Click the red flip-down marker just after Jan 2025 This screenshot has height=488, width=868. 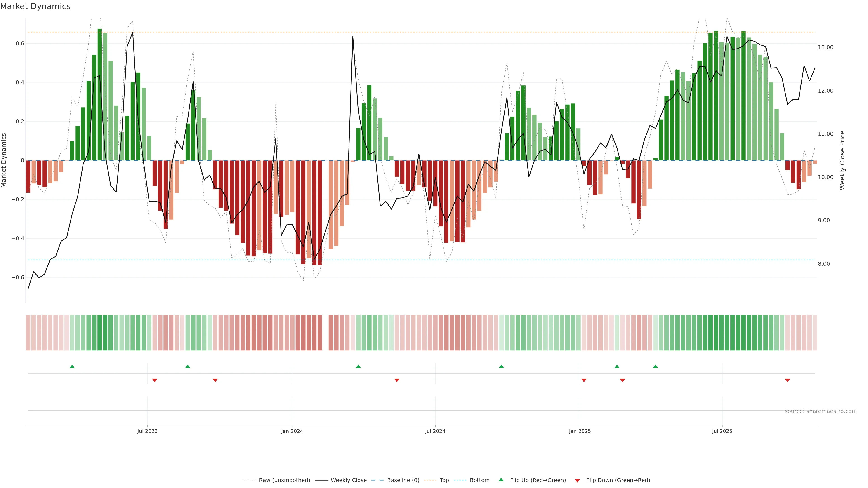click(584, 380)
